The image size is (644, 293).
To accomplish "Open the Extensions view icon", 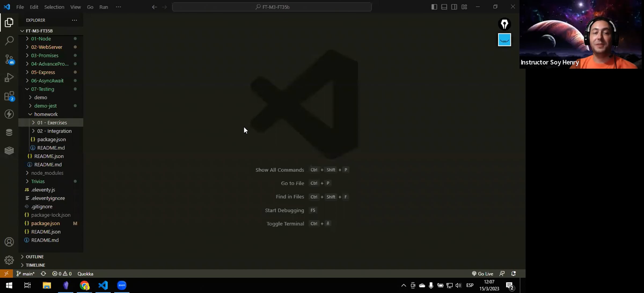I will 9,96.
